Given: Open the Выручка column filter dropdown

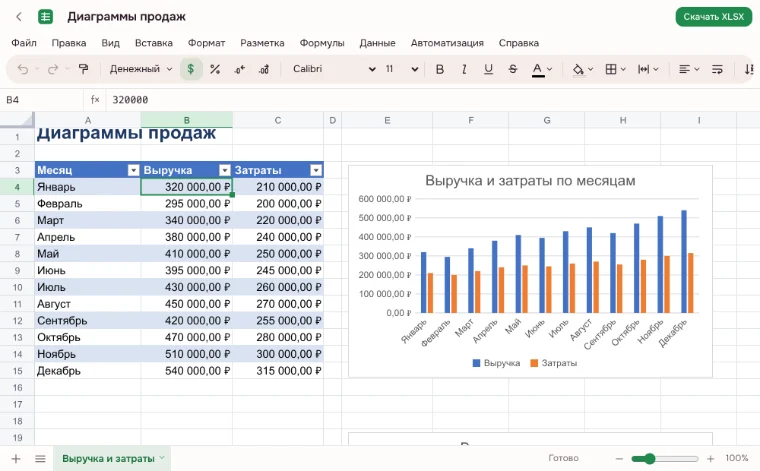Looking at the screenshot, I should click(224, 170).
